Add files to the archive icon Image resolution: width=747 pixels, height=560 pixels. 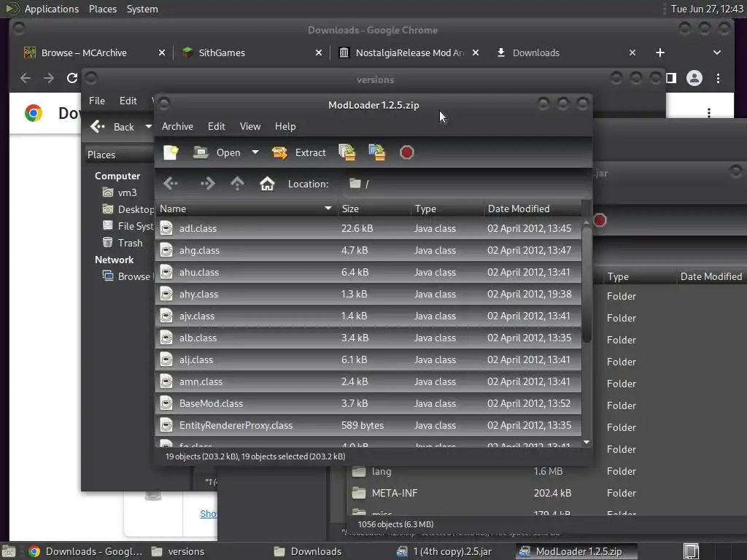click(x=347, y=152)
